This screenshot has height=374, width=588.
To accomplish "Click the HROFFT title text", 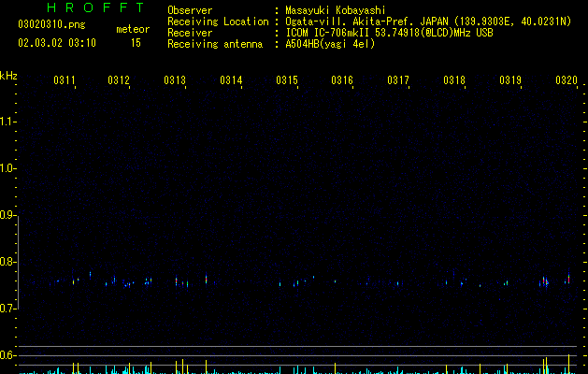I will coord(95,7).
